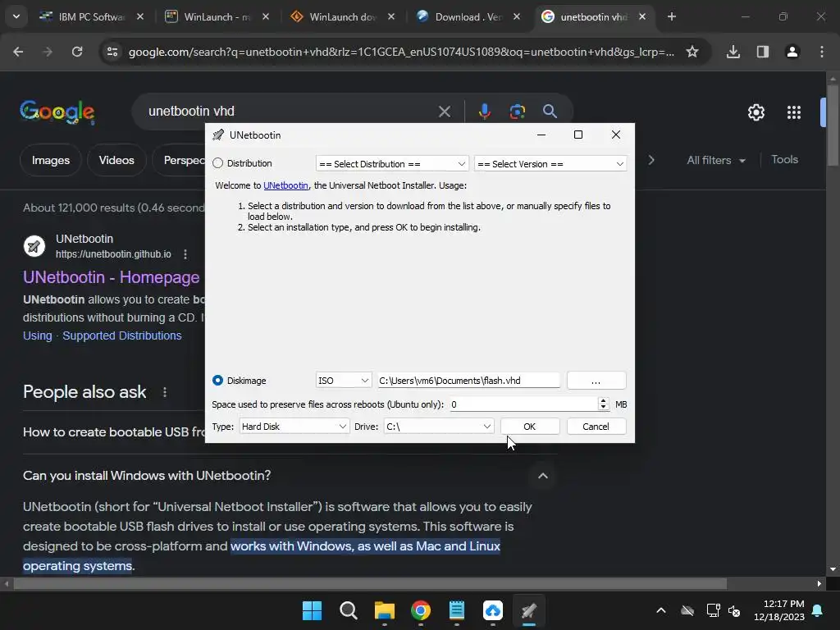Search by image with Lens icon
Image resolution: width=840 pixels, height=630 pixels.
pyautogui.click(x=517, y=112)
